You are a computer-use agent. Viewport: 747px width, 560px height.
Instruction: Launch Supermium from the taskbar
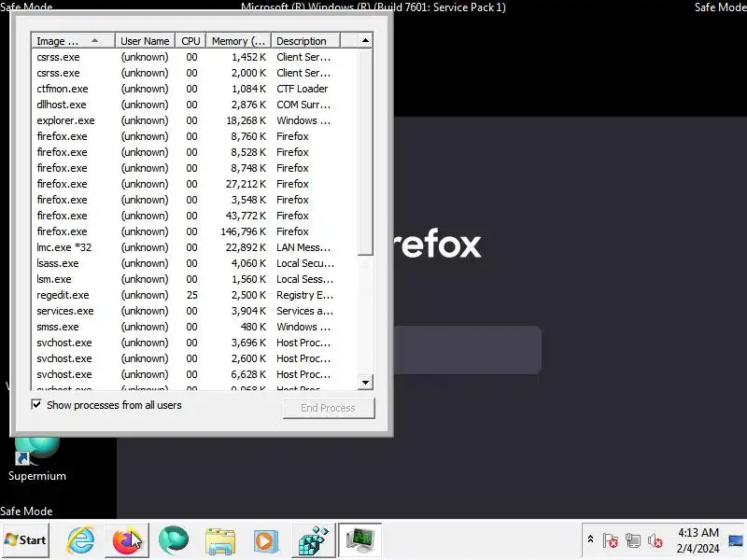click(x=173, y=540)
